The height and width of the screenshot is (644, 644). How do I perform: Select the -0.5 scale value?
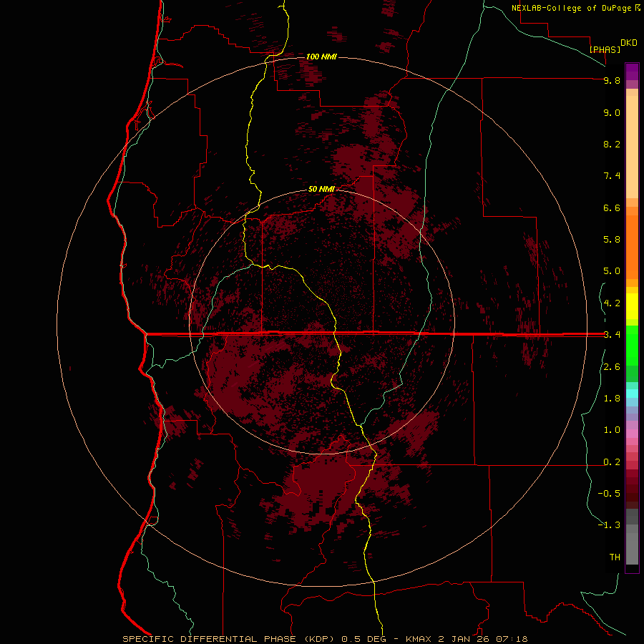609,494
